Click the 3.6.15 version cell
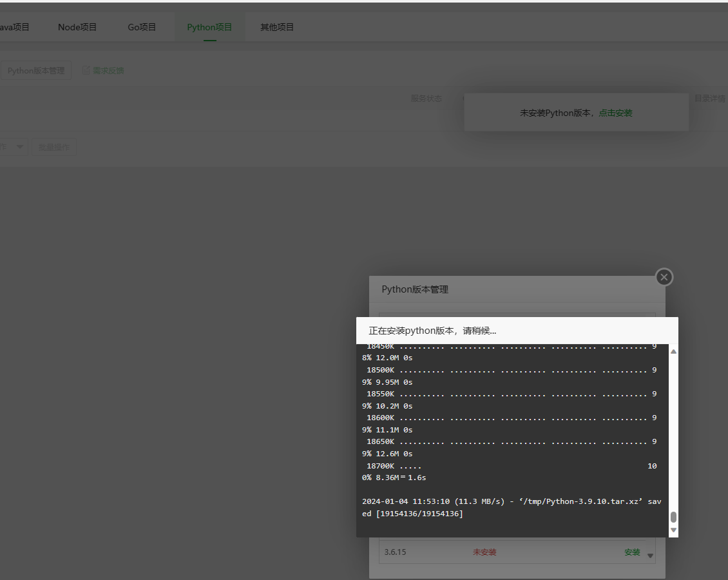Viewport: 728px width, 580px height. (395, 552)
